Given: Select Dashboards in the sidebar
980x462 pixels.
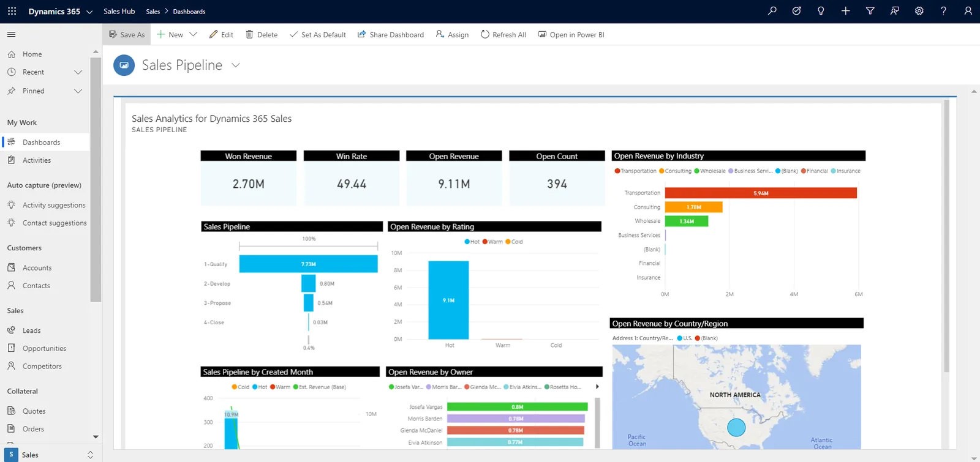Looking at the screenshot, I should (x=45, y=142).
